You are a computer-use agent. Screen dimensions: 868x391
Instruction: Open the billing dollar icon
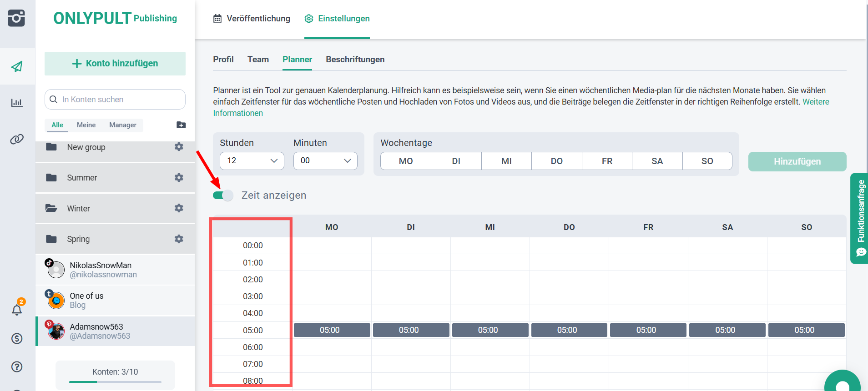point(17,338)
